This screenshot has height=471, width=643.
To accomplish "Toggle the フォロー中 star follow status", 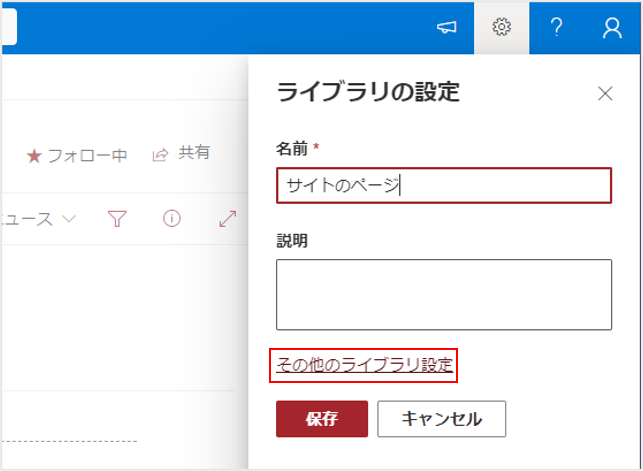I will (x=76, y=155).
